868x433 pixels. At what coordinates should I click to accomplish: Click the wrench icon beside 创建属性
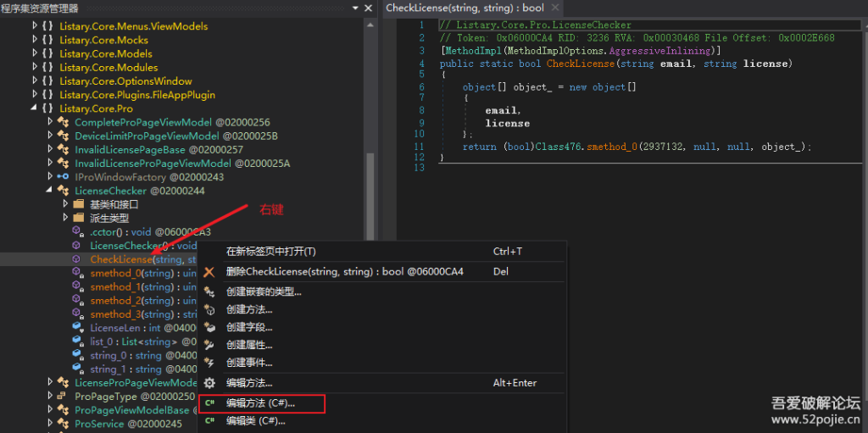point(209,345)
